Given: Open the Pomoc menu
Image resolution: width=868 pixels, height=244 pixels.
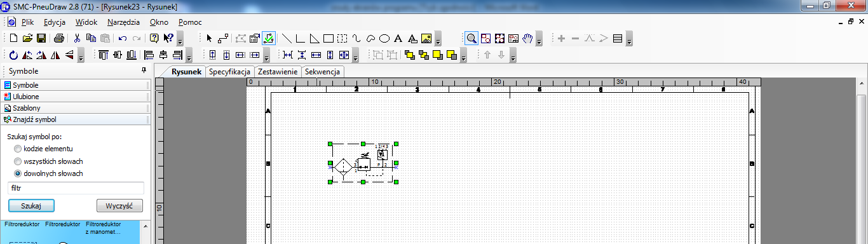Looking at the screenshot, I should tap(190, 22).
